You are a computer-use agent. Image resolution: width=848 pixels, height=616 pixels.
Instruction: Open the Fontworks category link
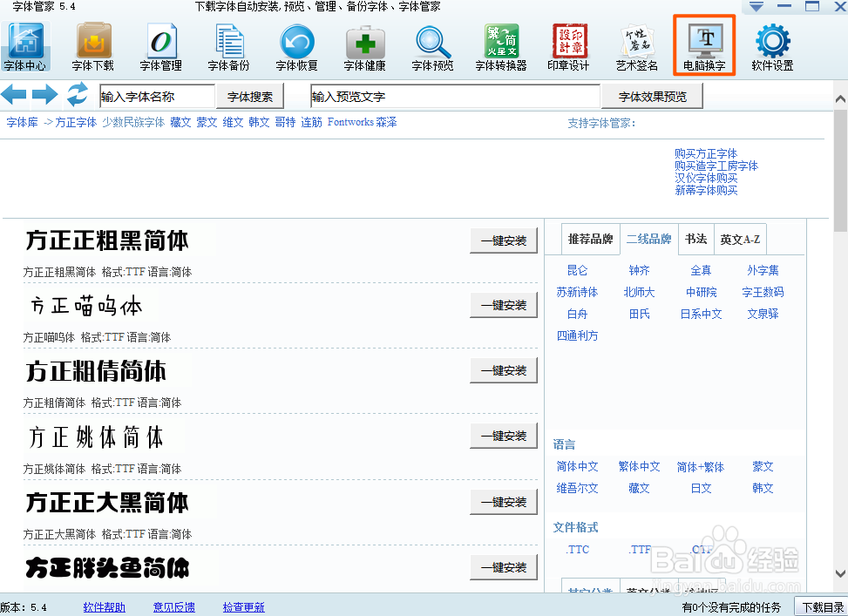tap(350, 122)
